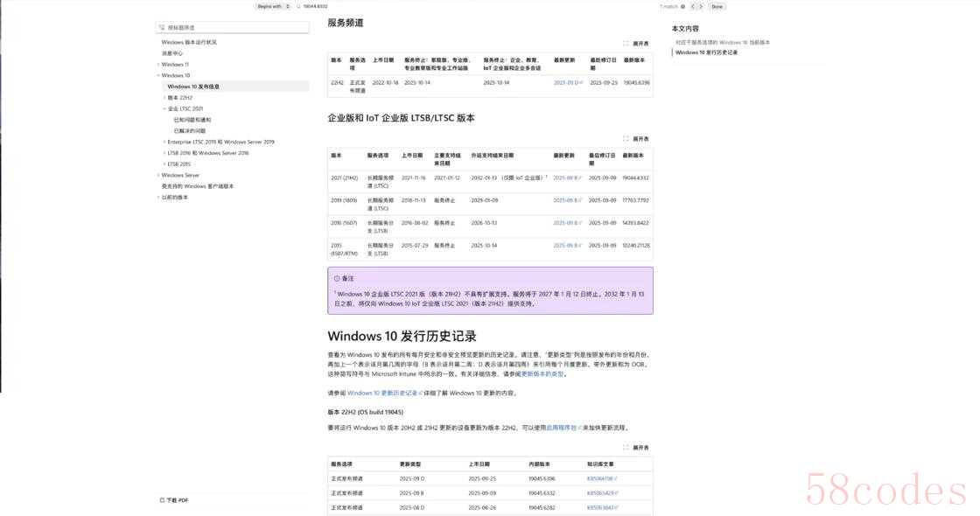Go to next find match
Screen dimensions: 980x516
click(701, 6)
